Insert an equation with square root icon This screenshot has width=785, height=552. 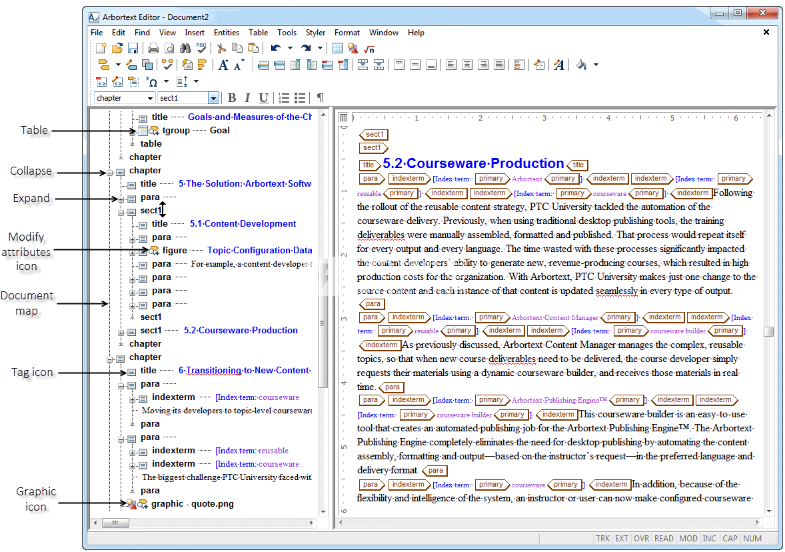(369, 49)
